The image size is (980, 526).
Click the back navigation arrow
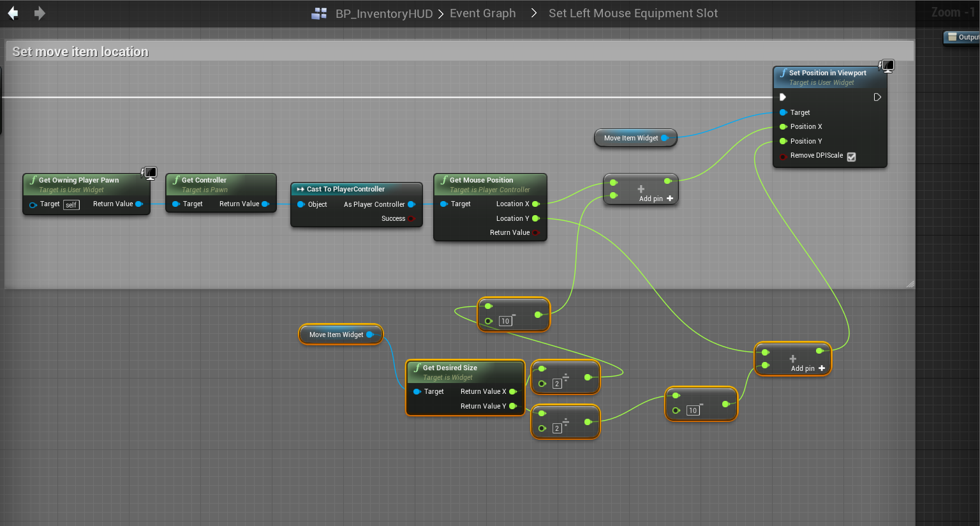[x=13, y=13]
